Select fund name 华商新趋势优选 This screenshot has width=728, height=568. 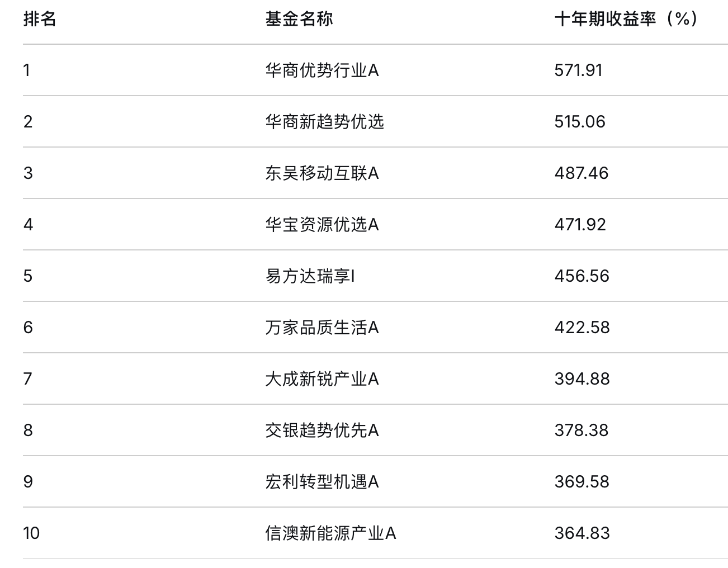point(325,122)
